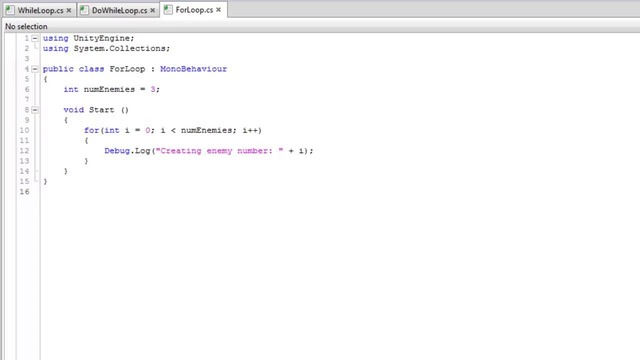
Task: Close the WhileLoop.cs tab
Action: 69,10
